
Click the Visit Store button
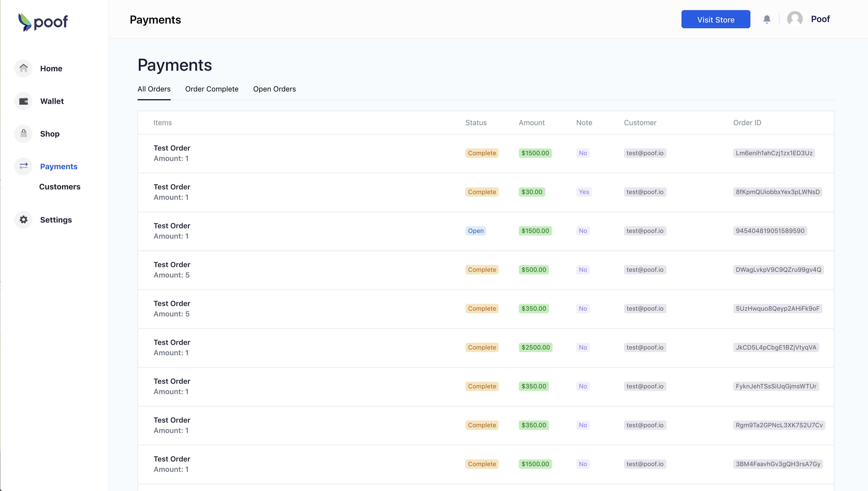point(715,19)
